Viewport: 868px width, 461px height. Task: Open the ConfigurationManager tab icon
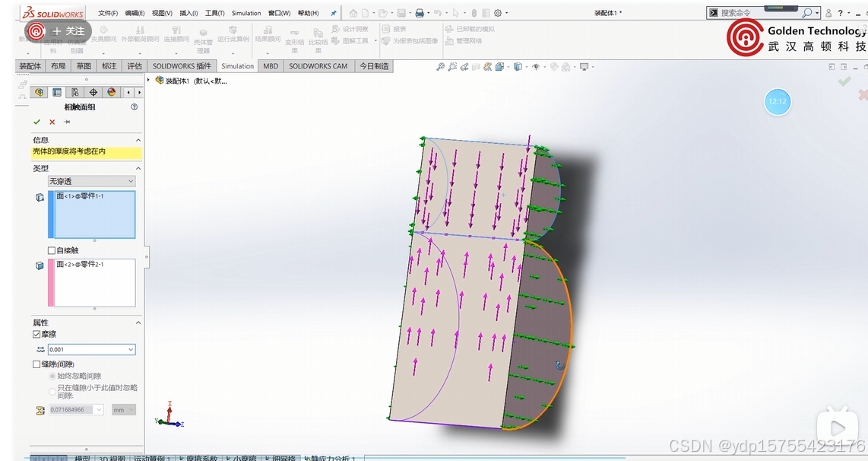pyautogui.click(x=75, y=92)
